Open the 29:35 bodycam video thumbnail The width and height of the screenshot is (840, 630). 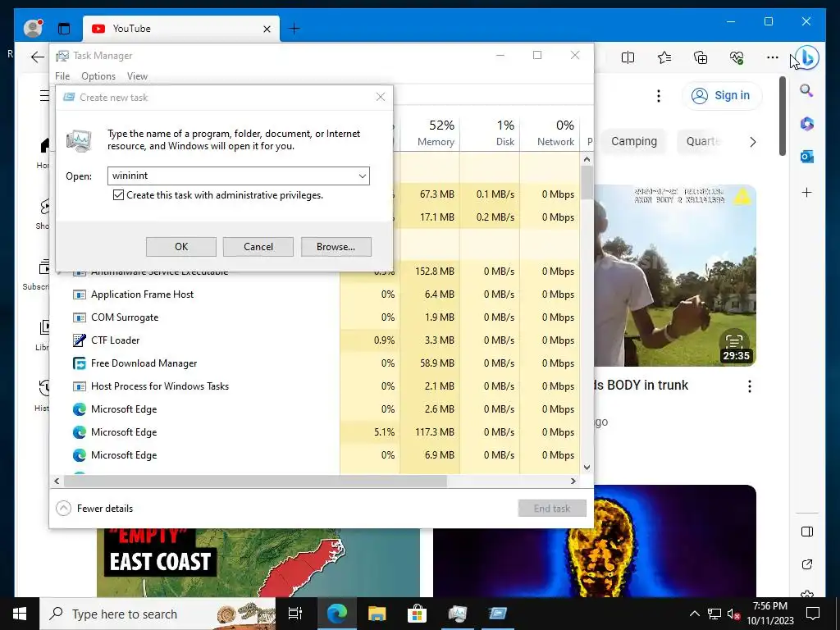(675, 276)
